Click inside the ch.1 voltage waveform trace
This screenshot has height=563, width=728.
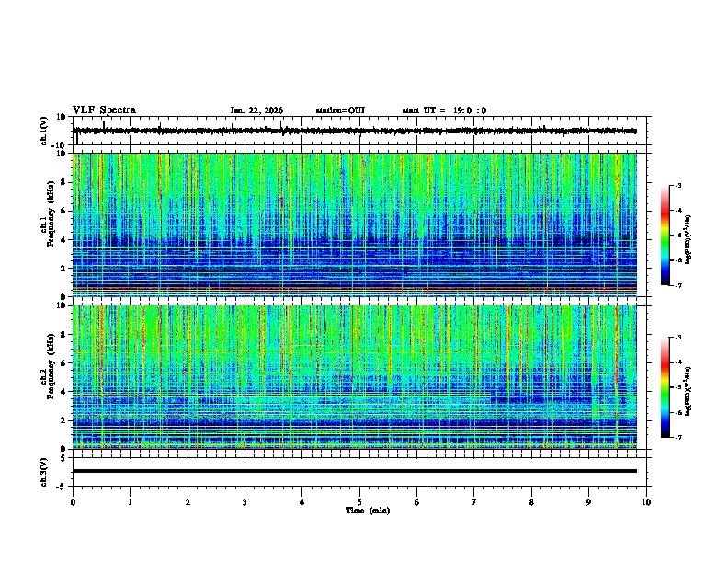pyautogui.click(x=355, y=131)
